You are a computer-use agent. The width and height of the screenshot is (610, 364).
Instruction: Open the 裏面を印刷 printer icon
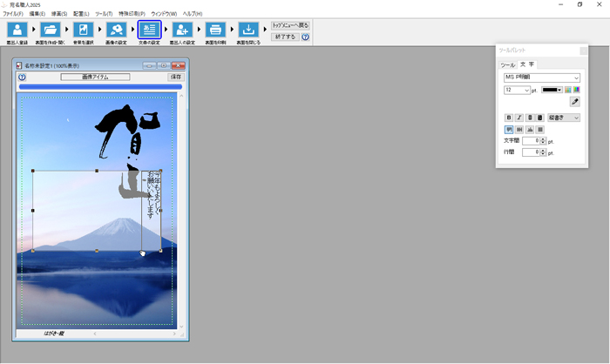tap(215, 30)
